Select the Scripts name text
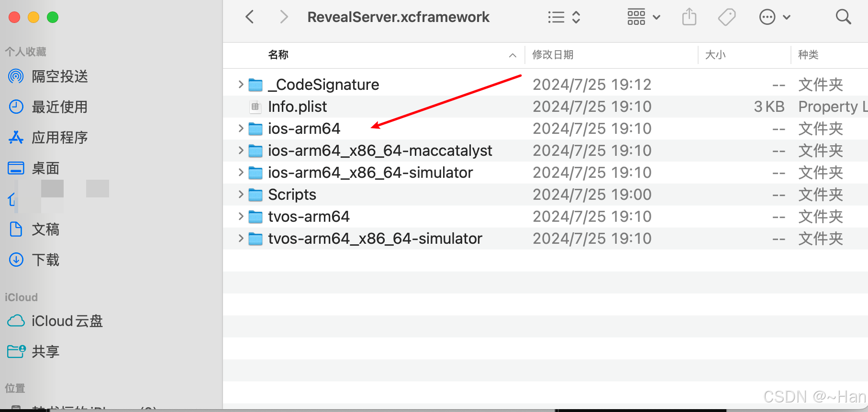868x412 pixels. pyautogui.click(x=292, y=195)
